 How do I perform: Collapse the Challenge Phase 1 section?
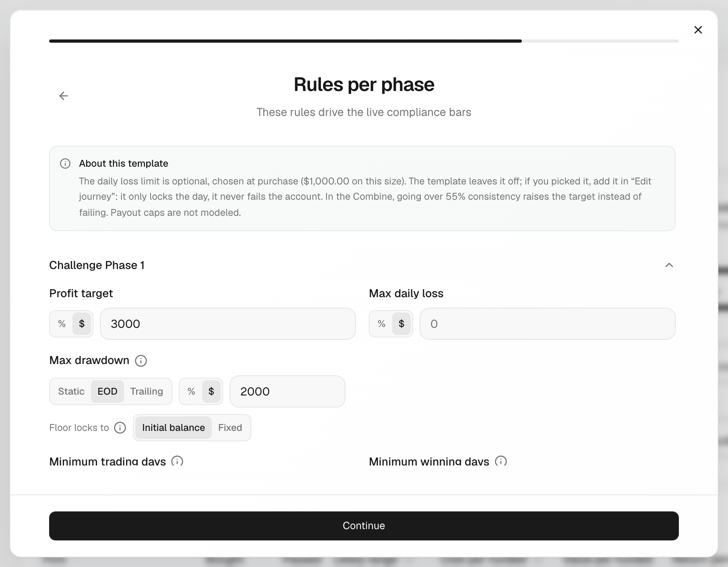click(669, 265)
